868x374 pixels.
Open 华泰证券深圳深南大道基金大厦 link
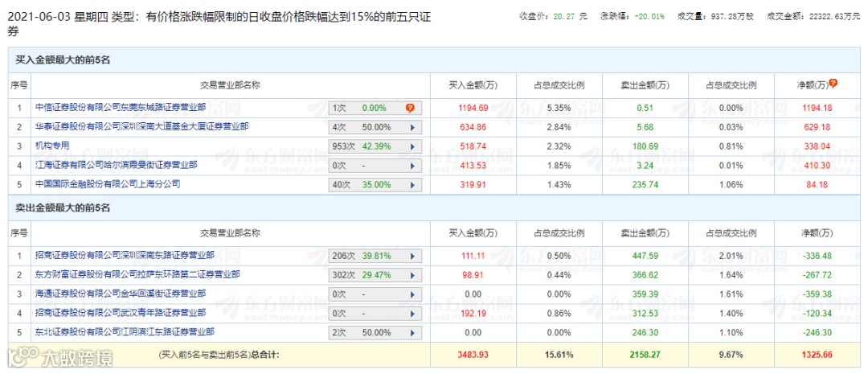[x=141, y=126]
